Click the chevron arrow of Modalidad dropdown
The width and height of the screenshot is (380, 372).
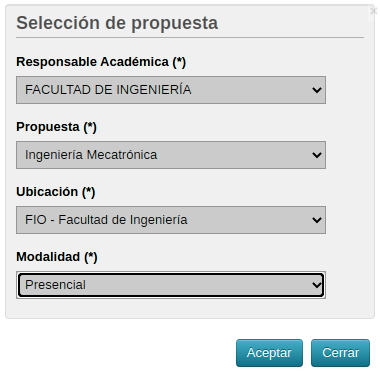click(x=317, y=285)
